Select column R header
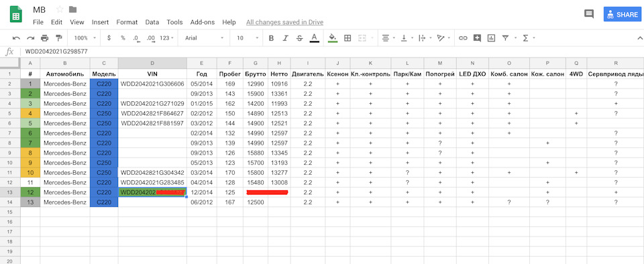Image resolution: width=644 pixels, height=264 pixels. point(615,63)
